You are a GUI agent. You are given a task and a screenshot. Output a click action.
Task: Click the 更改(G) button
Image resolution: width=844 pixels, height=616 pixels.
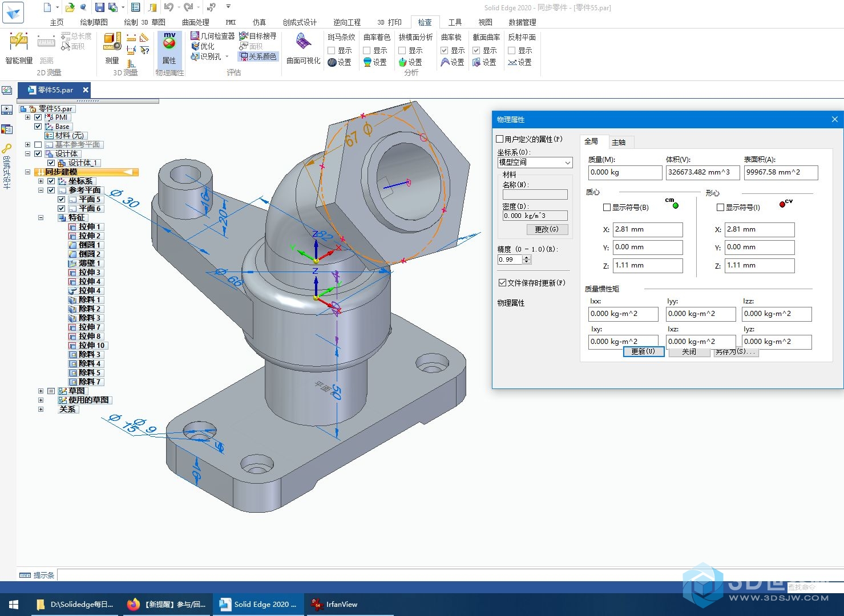pyautogui.click(x=547, y=229)
